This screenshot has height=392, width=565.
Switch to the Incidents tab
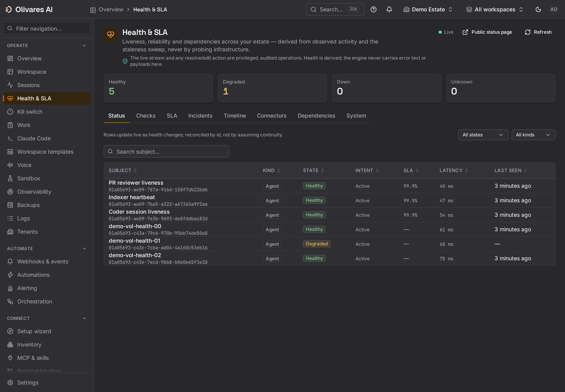(x=200, y=116)
